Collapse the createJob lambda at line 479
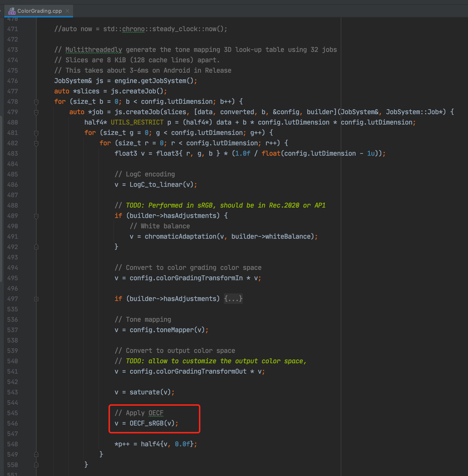Screen dimensions: 468x476 (36, 113)
